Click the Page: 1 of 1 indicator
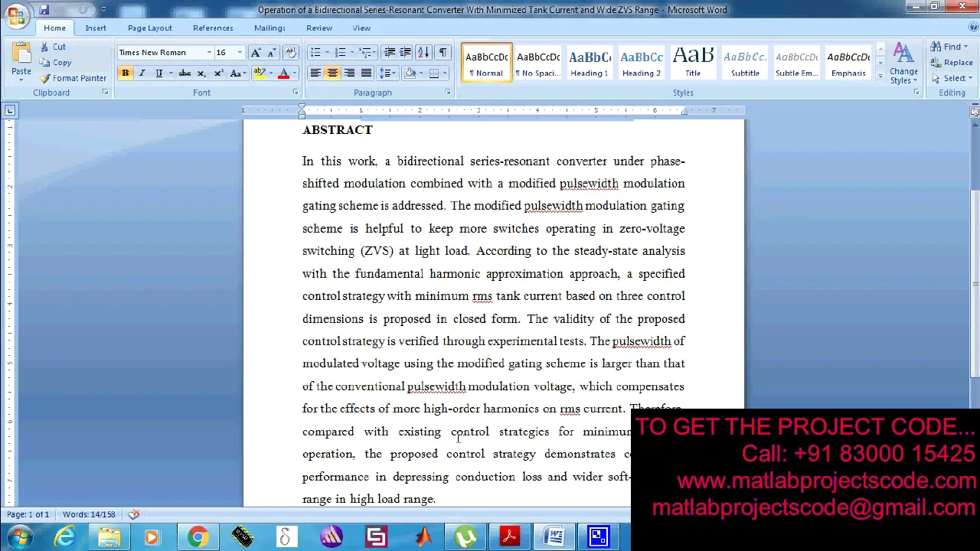The width and height of the screenshot is (980, 551). click(x=28, y=514)
